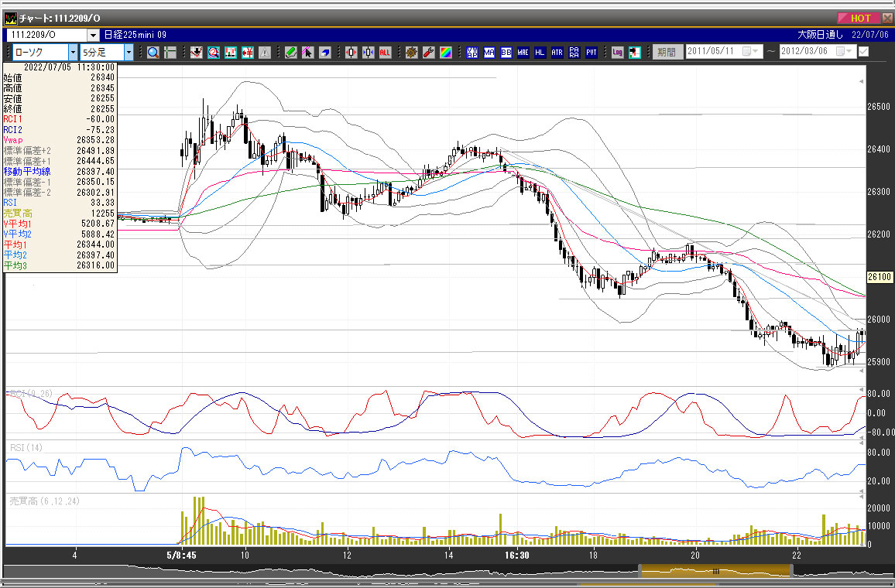Screen dimensions: 895x588
Task: Click the magnifying glass zoom icon
Action: 153,53
